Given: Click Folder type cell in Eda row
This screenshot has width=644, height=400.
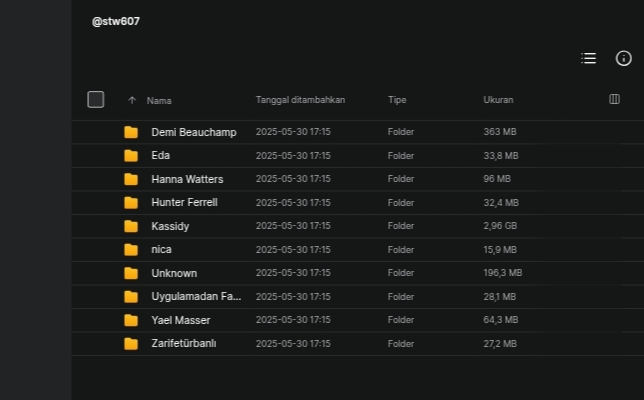Looking at the screenshot, I should point(401,156).
